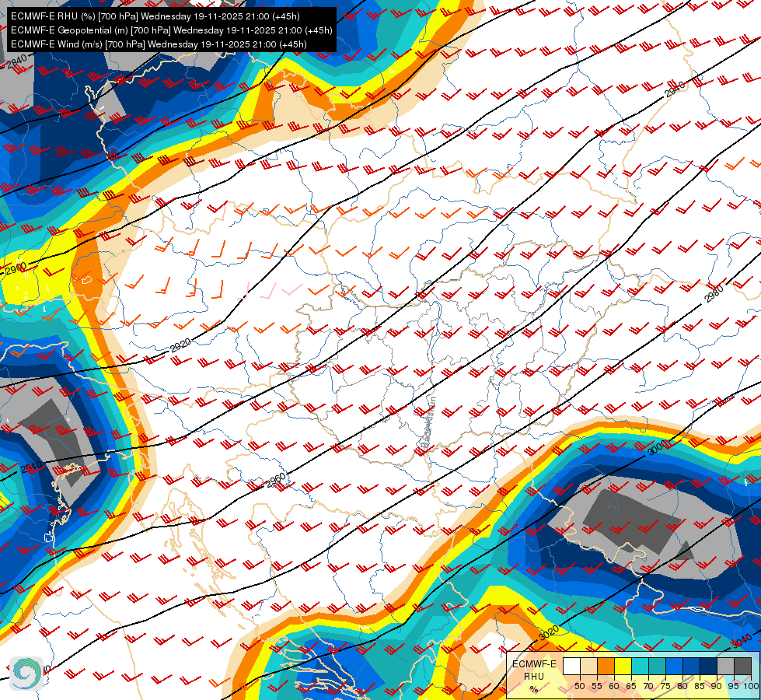Click the 2920 contour label
The image size is (761, 700).
point(180,345)
